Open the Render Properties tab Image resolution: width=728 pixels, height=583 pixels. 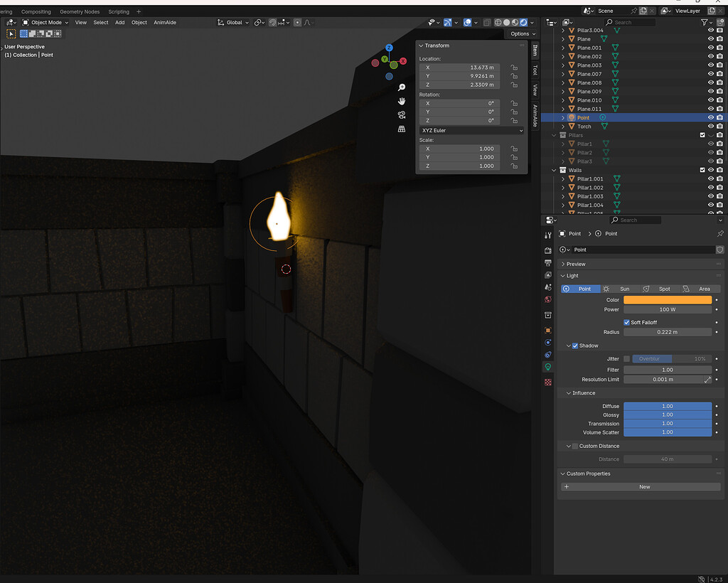547,250
